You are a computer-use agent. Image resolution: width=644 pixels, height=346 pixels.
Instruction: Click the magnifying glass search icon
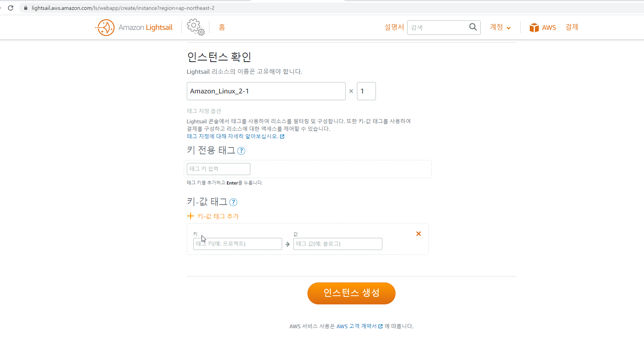473,27
